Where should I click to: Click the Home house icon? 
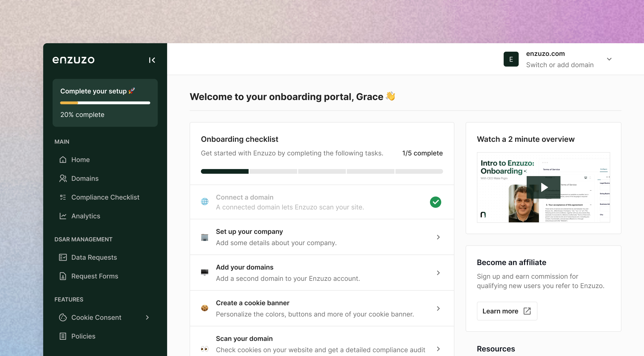point(63,160)
